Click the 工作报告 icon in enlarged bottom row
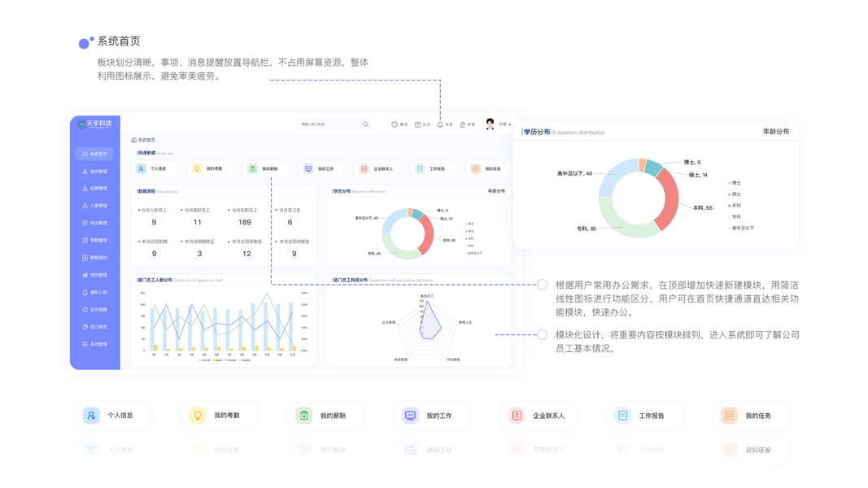This screenshot has width=868, height=488. (x=623, y=416)
